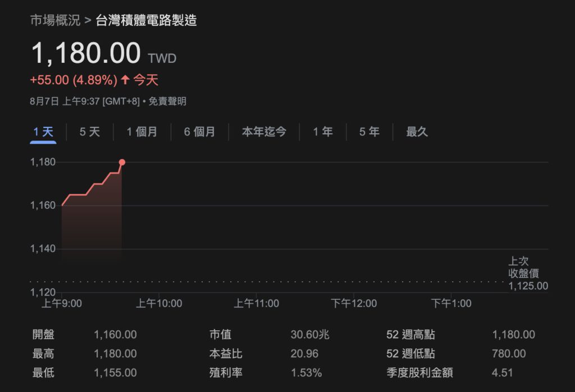The width and height of the screenshot is (575, 392).
Task: Show the 1 個月 chart range
Action: [x=142, y=132]
